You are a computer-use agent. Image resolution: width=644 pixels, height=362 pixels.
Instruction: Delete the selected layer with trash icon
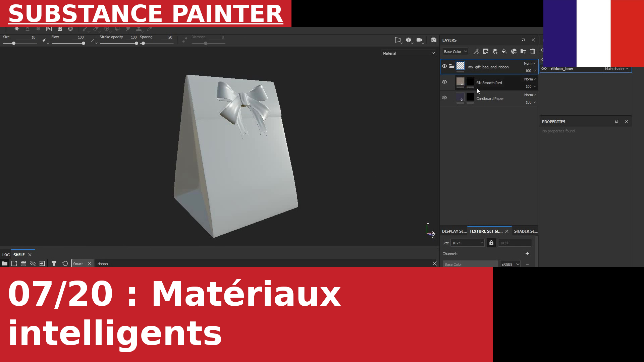pyautogui.click(x=532, y=51)
